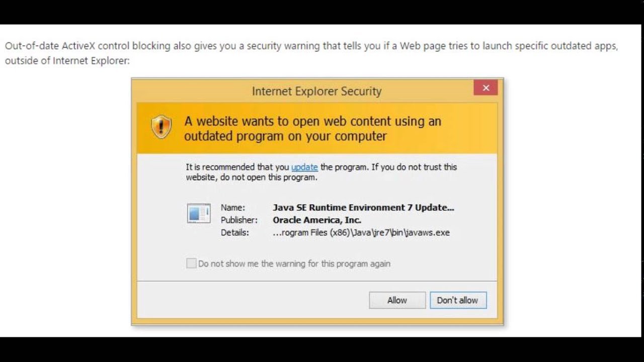Close the Internet Explorer Security dialog

(486, 88)
